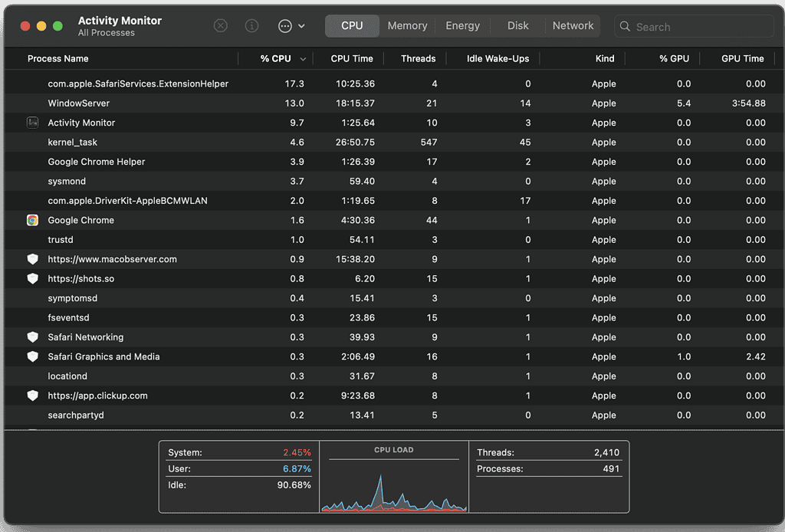785x532 pixels.
Task: Click kernel_task thread count 547
Action: (429, 142)
